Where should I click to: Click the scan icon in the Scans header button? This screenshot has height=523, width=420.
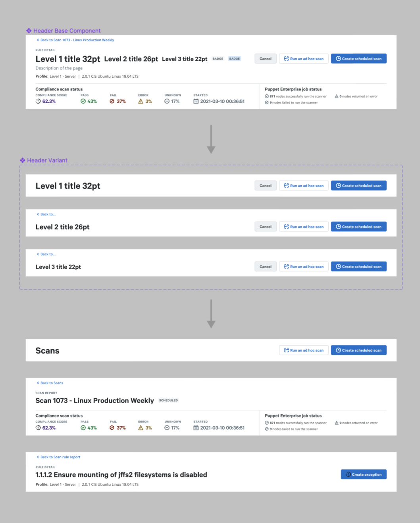click(286, 350)
